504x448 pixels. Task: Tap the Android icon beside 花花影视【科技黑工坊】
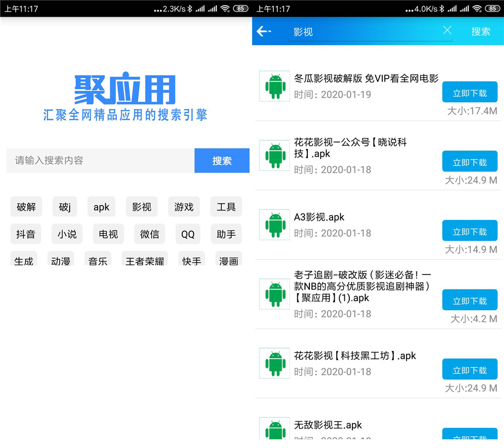274,363
